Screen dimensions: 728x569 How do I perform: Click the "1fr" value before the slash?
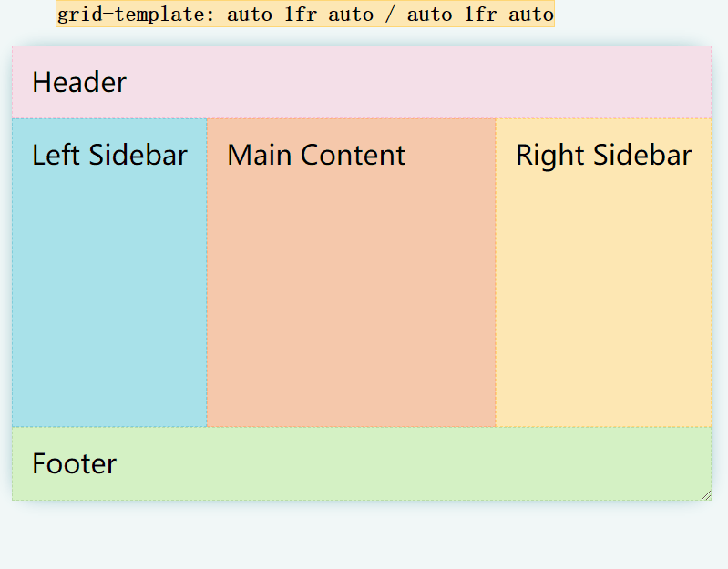(300, 15)
